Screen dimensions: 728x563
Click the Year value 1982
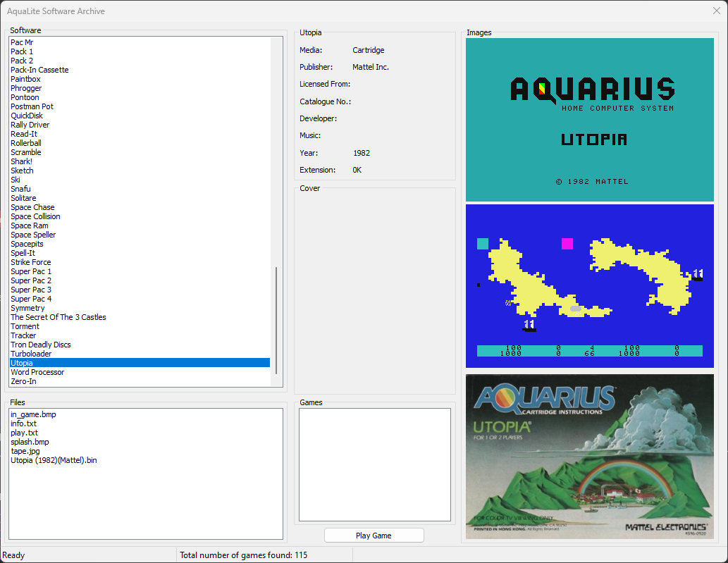pyautogui.click(x=362, y=153)
